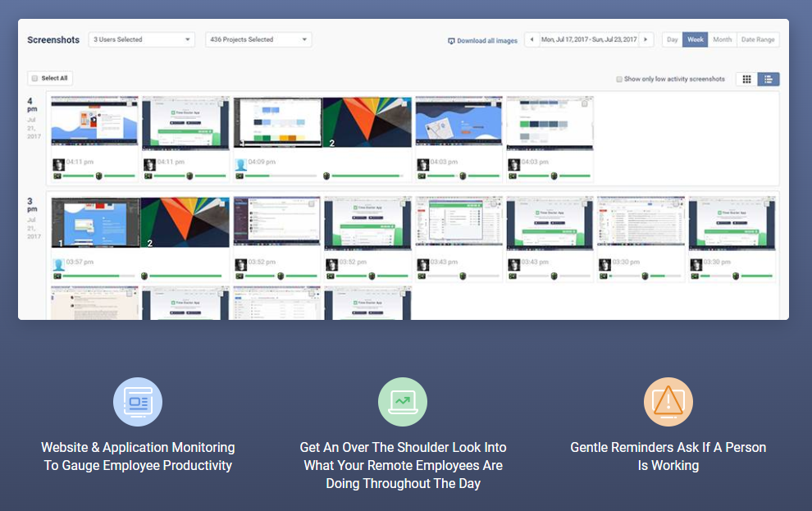Viewport: 812px width, 511px height.
Task: Go to next week with right arrow
Action: (647, 39)
